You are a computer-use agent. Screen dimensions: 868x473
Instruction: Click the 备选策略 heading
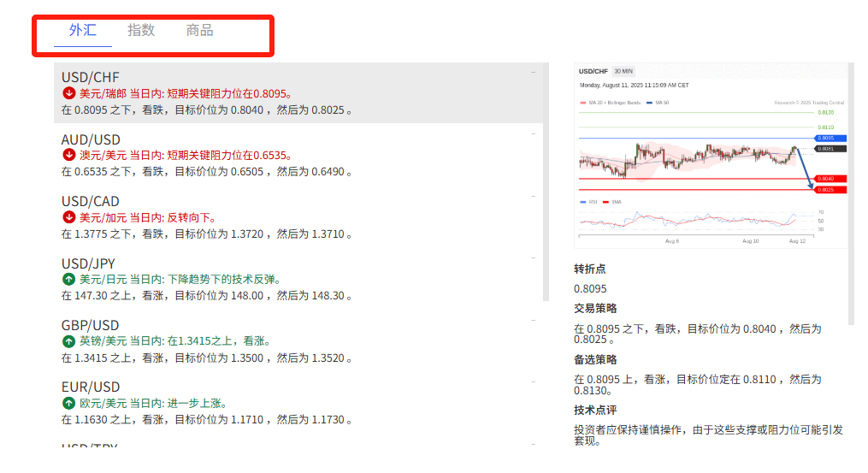pos(595,359)
